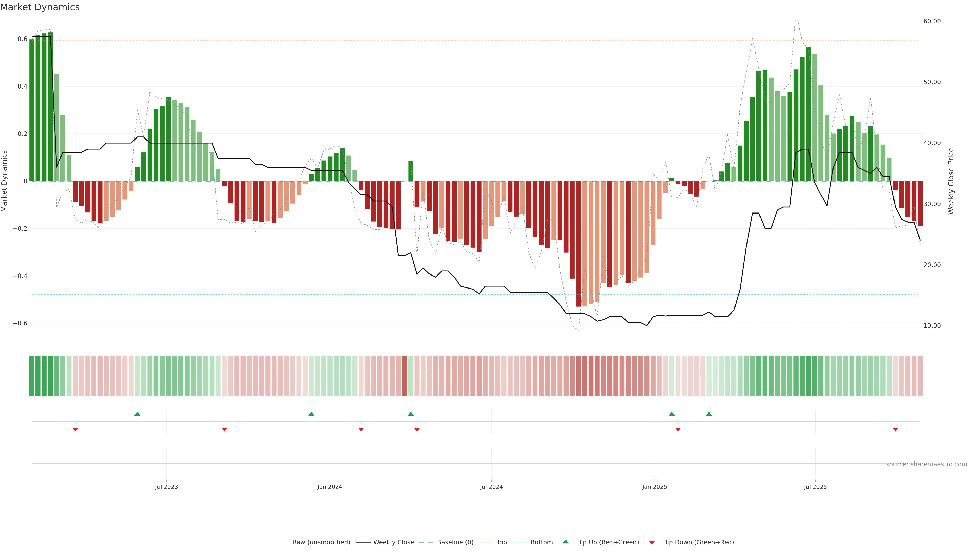
Task: Click the red triangle icon in the legend
Action: point(652,542)
